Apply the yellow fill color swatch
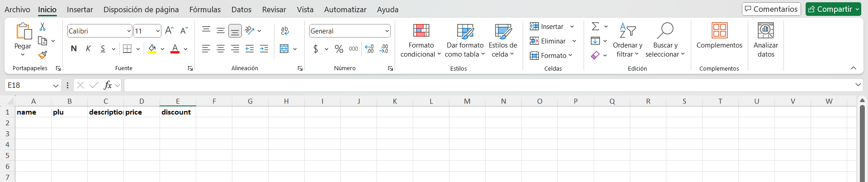868x182 pixels. pos(152,49)
